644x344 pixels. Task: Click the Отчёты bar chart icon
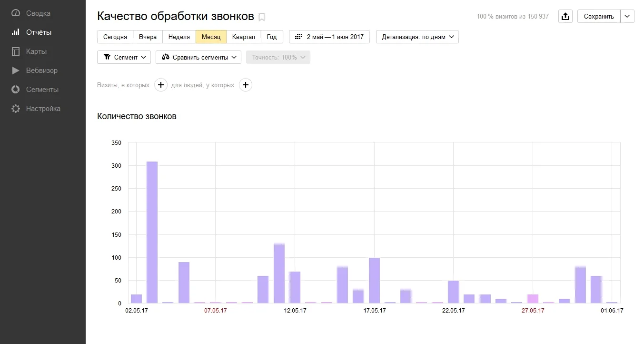(x=16, y=32)
